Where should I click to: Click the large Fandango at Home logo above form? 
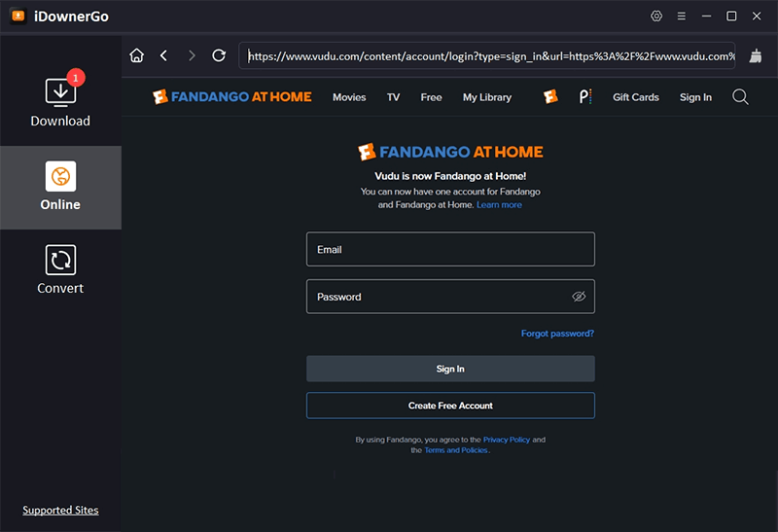coord(450,152)
